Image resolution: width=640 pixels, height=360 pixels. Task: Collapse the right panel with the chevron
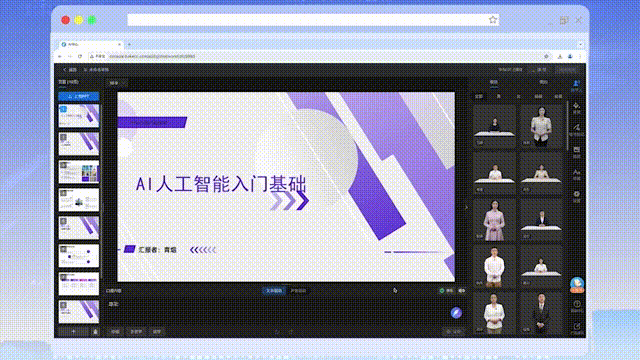pyautogui.click(x=467, y=207)
